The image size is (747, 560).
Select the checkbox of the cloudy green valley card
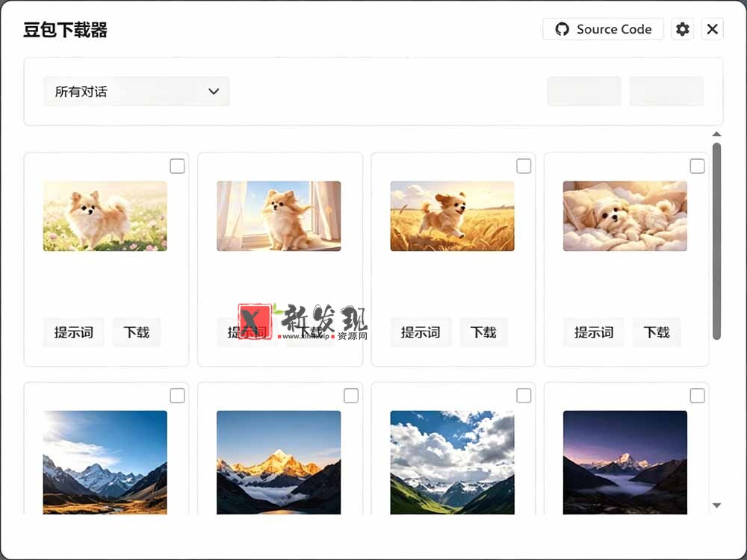[x=524, y=396]
